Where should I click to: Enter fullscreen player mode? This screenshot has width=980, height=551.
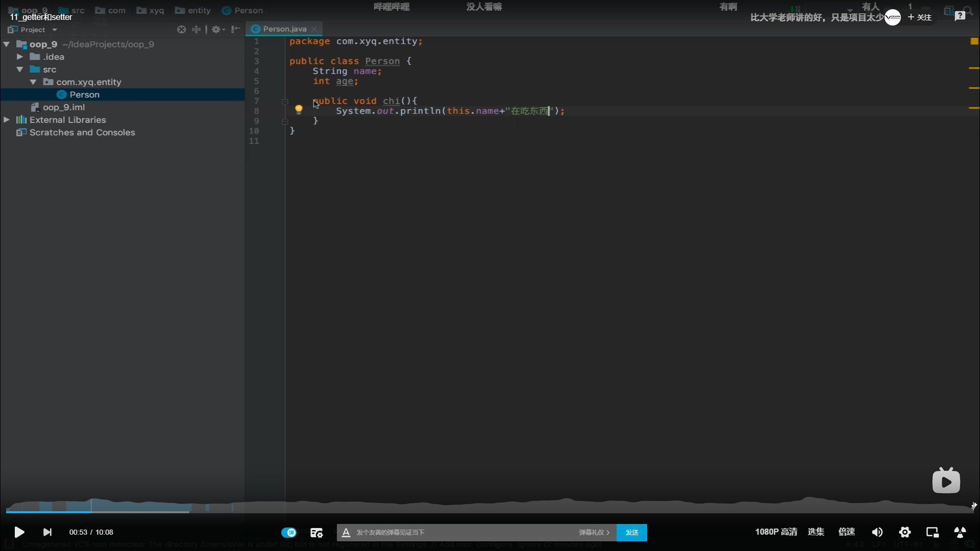tap(960, 532)
